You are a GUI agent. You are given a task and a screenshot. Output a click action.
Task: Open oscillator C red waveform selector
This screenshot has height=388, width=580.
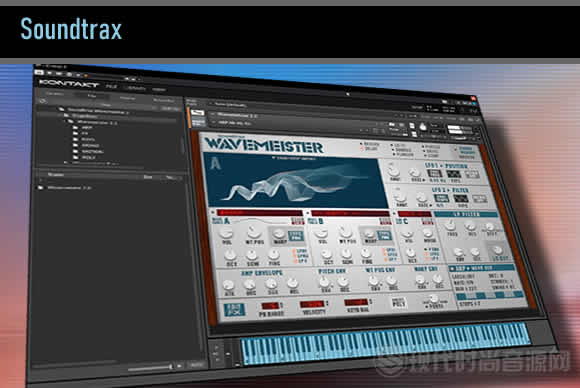[415, 214]
